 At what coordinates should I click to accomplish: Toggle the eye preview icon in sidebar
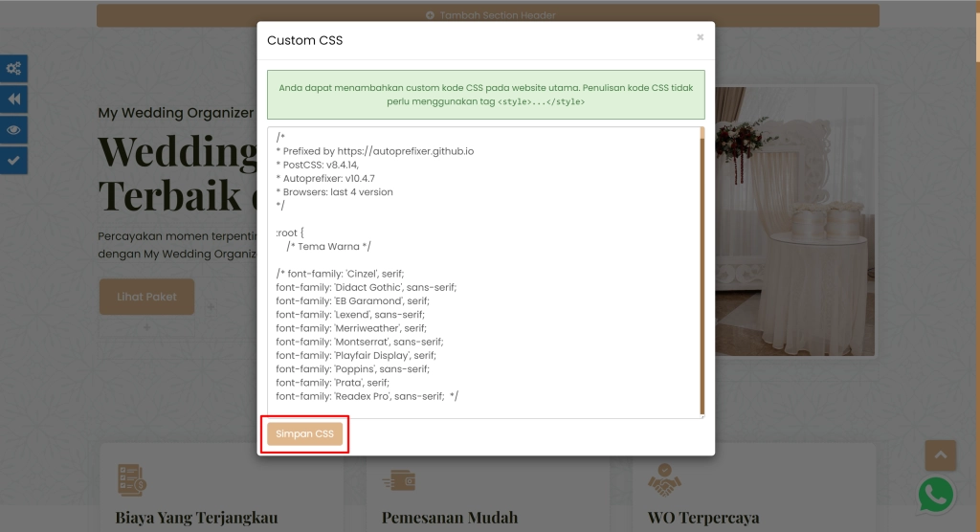tap(13, 129)
